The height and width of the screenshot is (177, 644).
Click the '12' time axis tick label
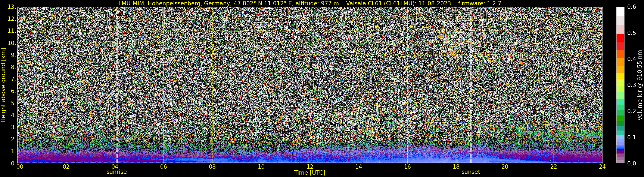[x=310, y=167]
